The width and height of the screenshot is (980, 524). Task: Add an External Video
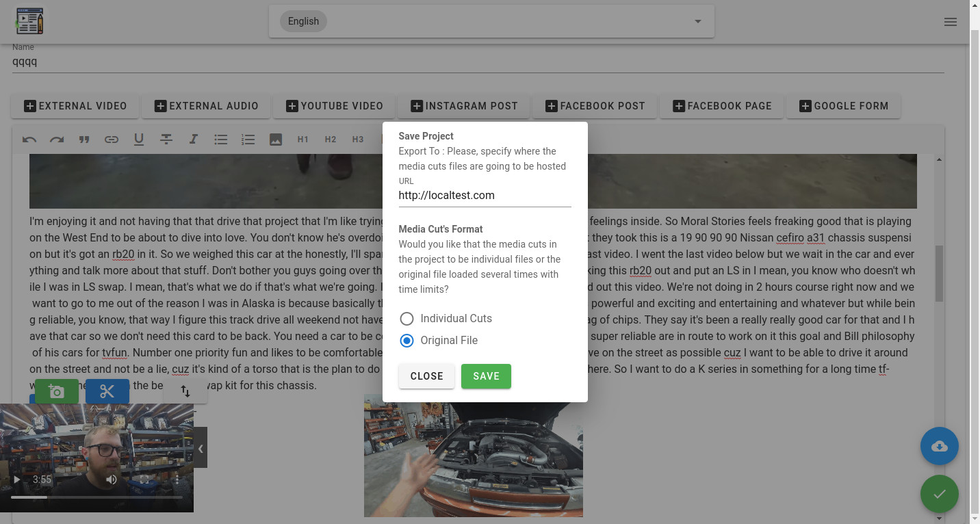click(75, 106)
